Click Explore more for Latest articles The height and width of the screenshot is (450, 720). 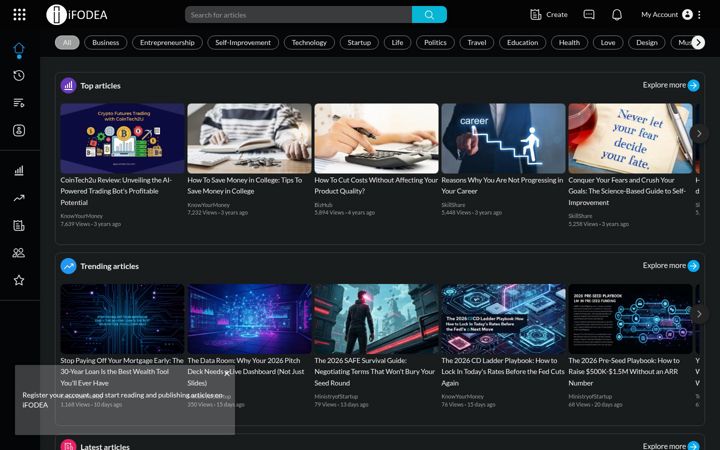click(x=671, y=446)
